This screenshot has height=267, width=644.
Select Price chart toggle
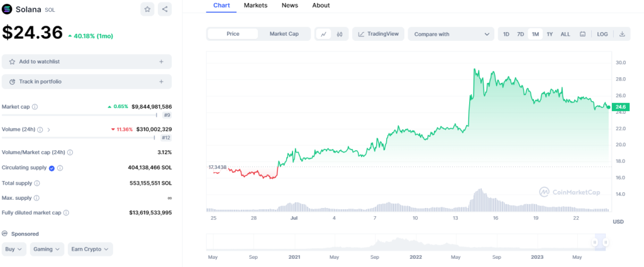pyautogui.click(x=233, y=34)
